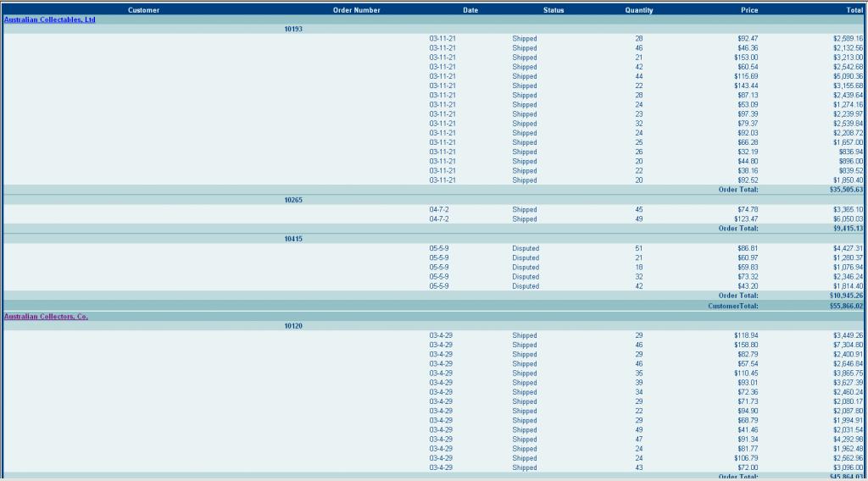
Task: Click quantity 44 in order 10193
Action: (639, 75)
